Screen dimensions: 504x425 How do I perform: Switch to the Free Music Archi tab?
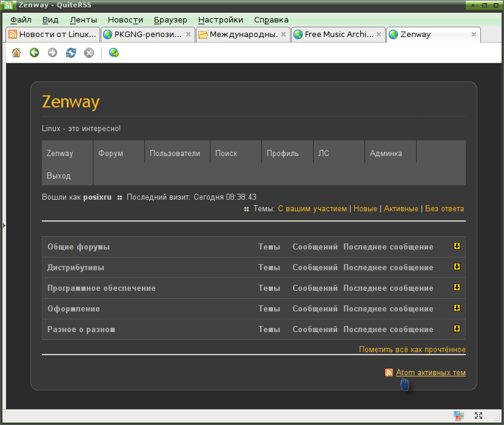pos(338,35)
